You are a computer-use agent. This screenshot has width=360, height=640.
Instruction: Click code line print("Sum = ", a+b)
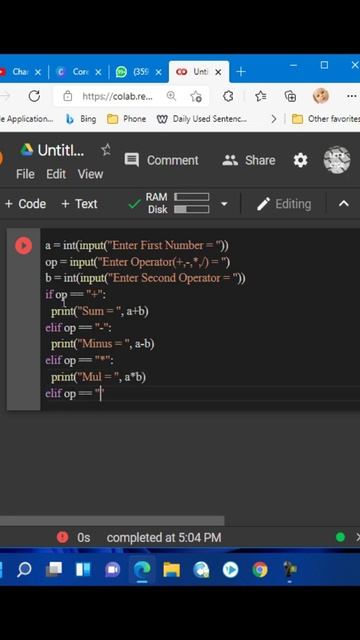[100, 311]
